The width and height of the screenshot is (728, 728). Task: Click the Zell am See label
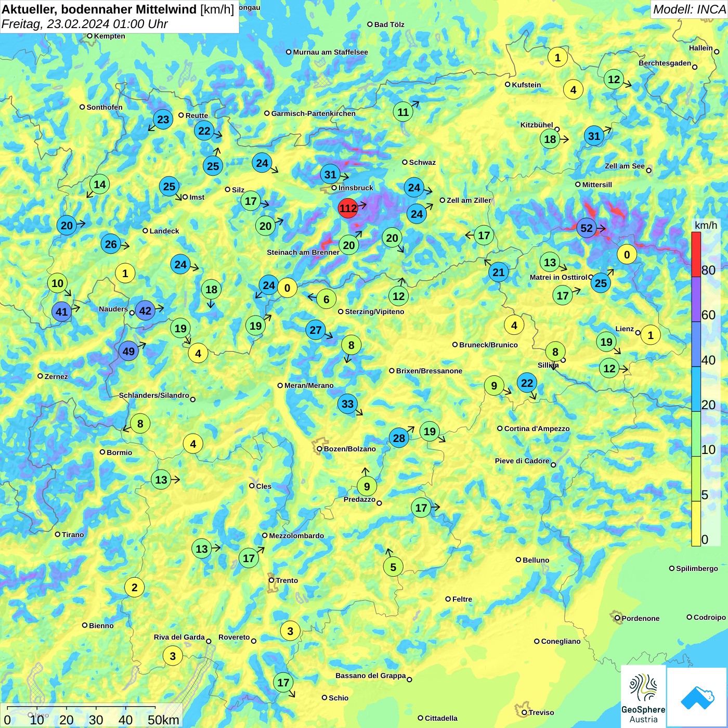(x=625, y=166)
